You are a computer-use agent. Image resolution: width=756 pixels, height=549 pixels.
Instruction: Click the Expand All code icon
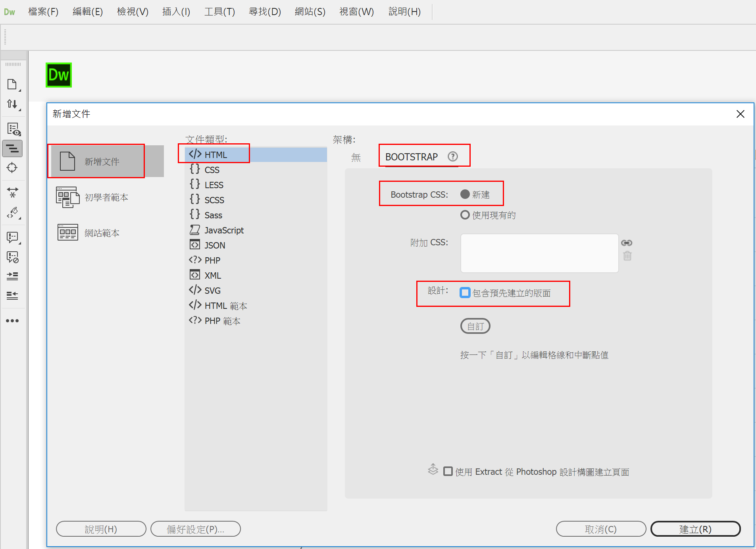point(12,193)
